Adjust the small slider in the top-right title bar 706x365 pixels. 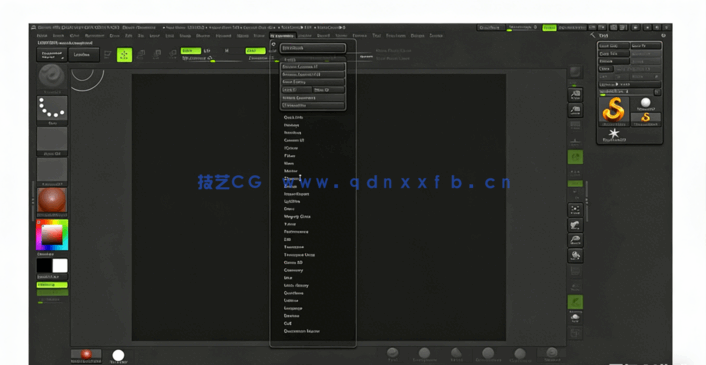[522, 28]
